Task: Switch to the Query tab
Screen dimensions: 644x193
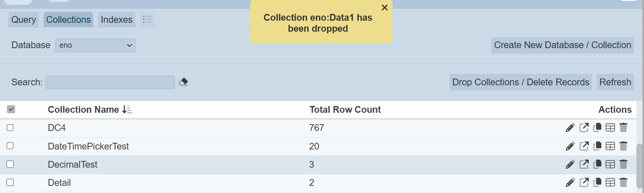Action: tap(24, 19)
